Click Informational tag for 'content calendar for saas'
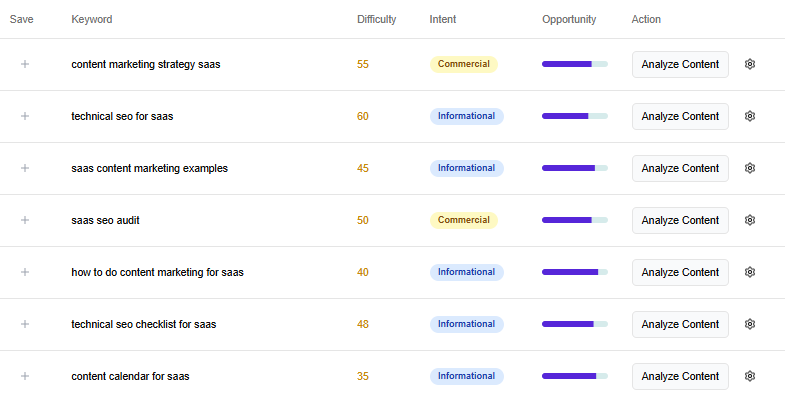 tap(467, 376)
